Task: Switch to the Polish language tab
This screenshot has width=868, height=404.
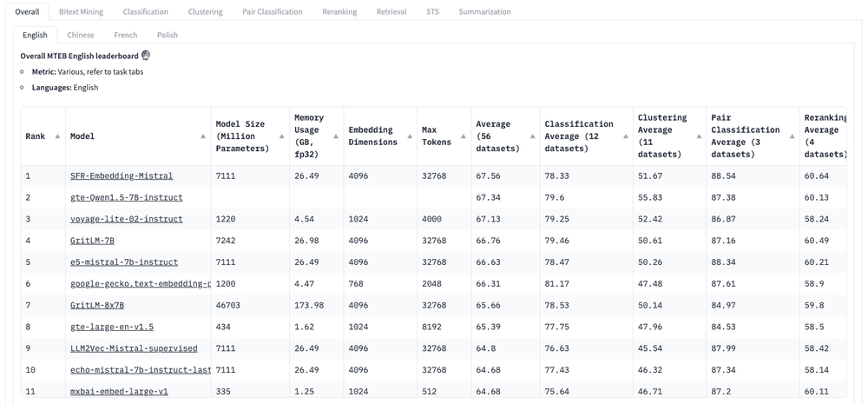Action: pyautogui.click(x=168, y=35)
